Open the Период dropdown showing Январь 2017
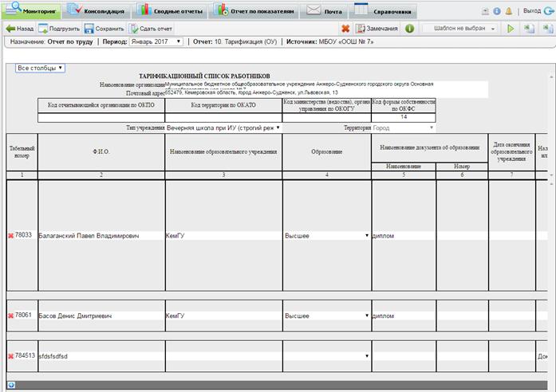This screenshot has height=392, width=556. 156,41
